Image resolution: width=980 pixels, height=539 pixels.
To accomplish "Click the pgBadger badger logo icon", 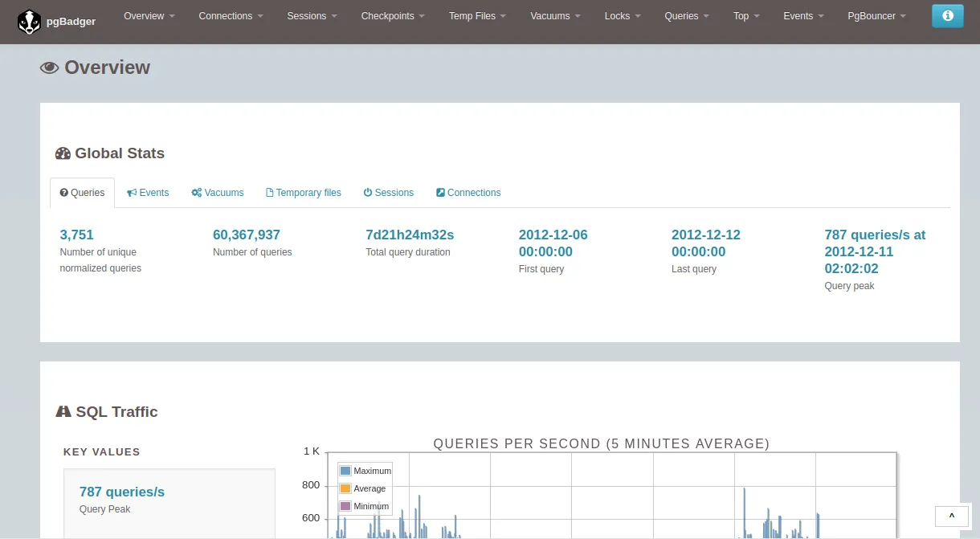I will (x=29, y=22).
